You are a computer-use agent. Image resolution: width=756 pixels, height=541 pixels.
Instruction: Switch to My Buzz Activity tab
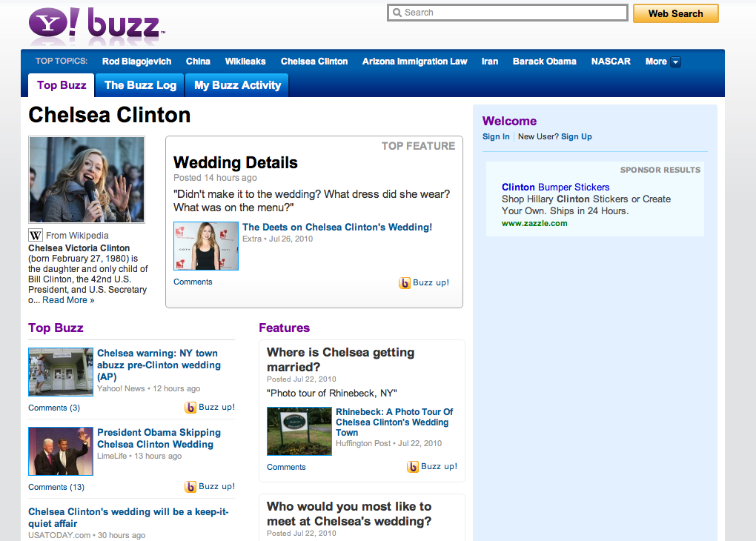(x=237, y=85)
